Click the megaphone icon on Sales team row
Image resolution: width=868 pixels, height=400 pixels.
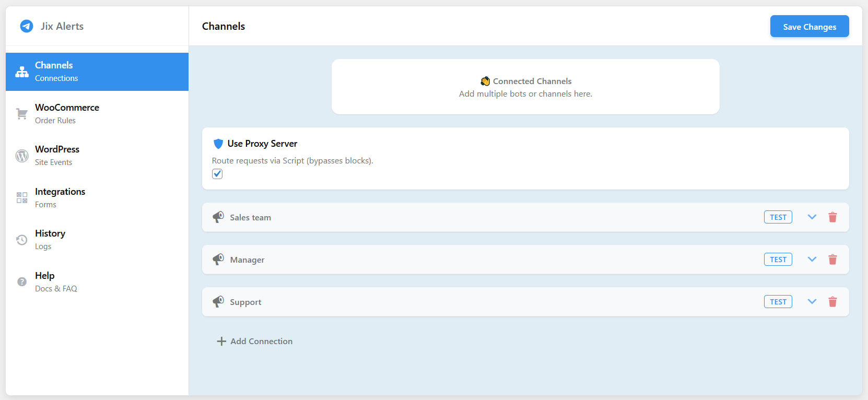(x=218, y=217)
